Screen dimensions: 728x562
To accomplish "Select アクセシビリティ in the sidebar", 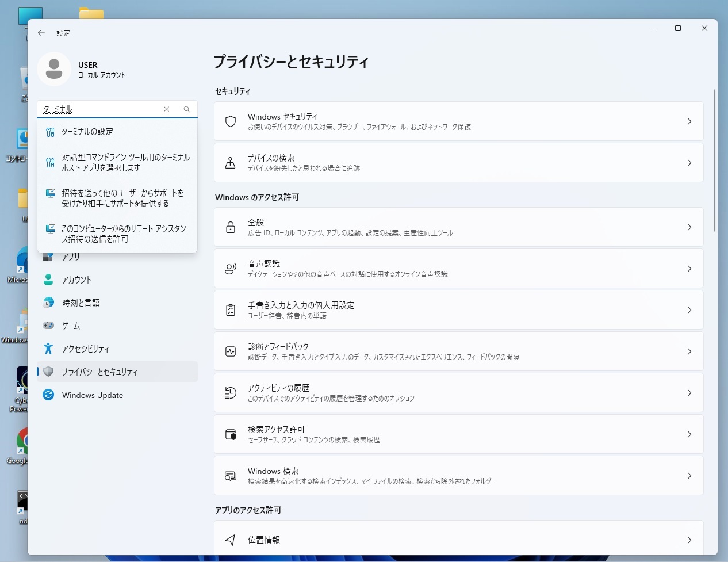I will pos(117,349).
